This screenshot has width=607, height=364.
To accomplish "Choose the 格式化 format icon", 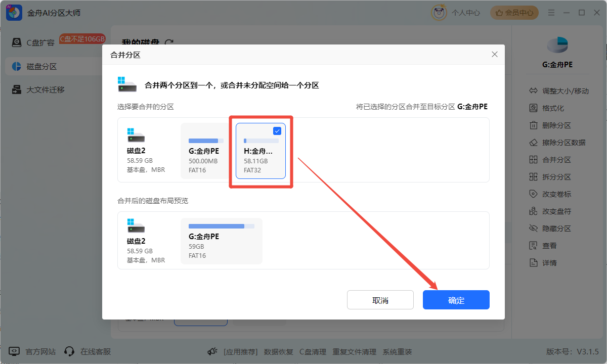I will [x=533, y=108].
